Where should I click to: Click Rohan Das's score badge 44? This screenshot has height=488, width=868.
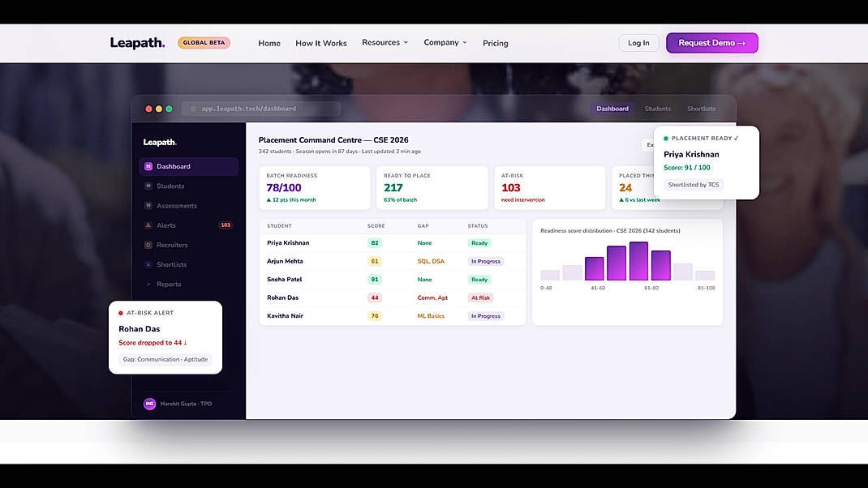pyautogui.click(x=375, y=298)
